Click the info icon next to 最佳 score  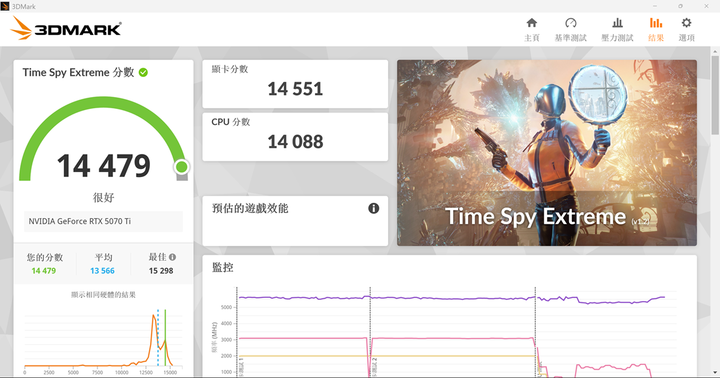[172, 257]
